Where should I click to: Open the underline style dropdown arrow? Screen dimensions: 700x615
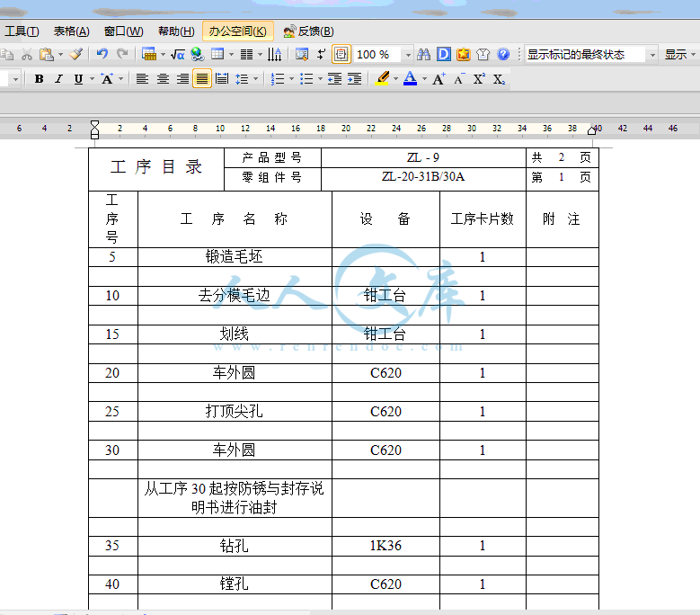click(x=92, y=79)
